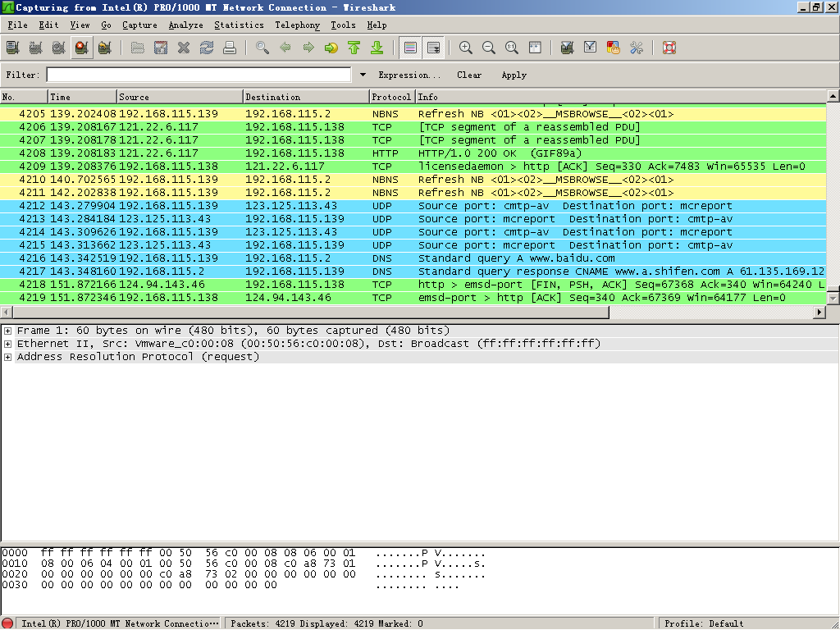Click the red capture status icon
Viewport: 840px width, 630px height.
7,623
